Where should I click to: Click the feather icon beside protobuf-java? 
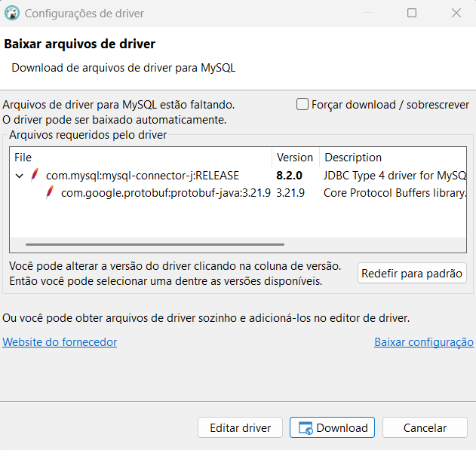point(50,192)
